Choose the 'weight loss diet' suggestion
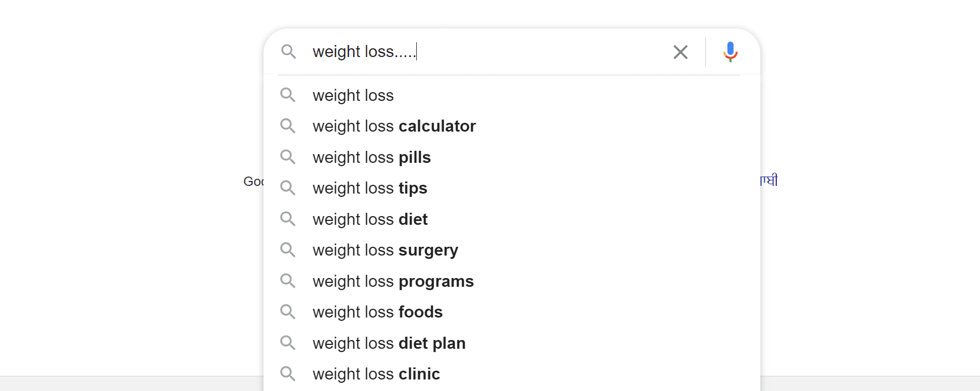 click(x=370, y=219)
